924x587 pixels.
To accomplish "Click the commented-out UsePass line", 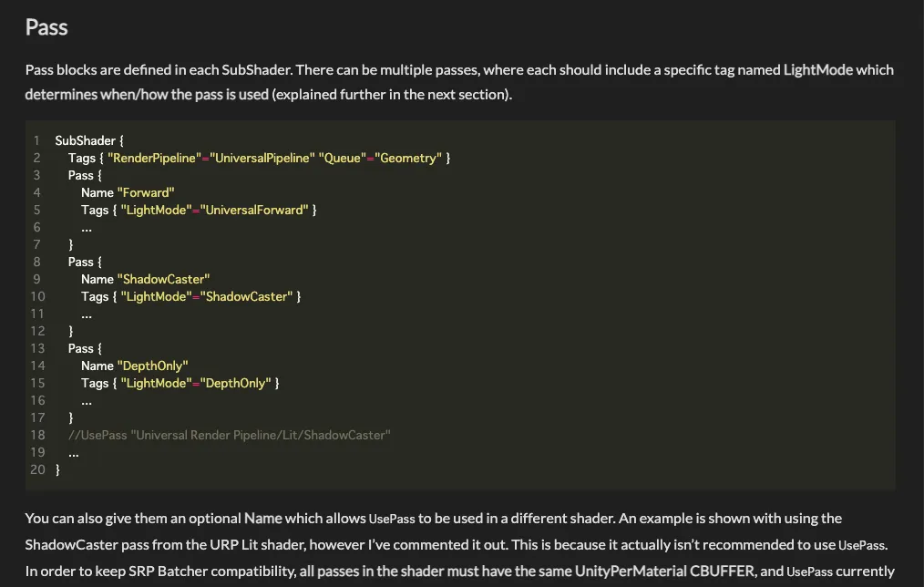I will pos(229,436).
